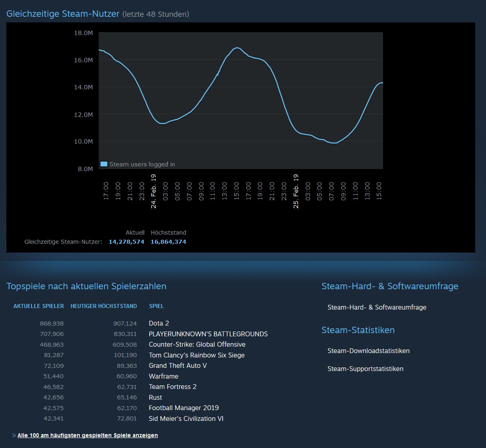Click peak user count 16,864,374
This screenshot has height=448, width=486.
point(168,242)
